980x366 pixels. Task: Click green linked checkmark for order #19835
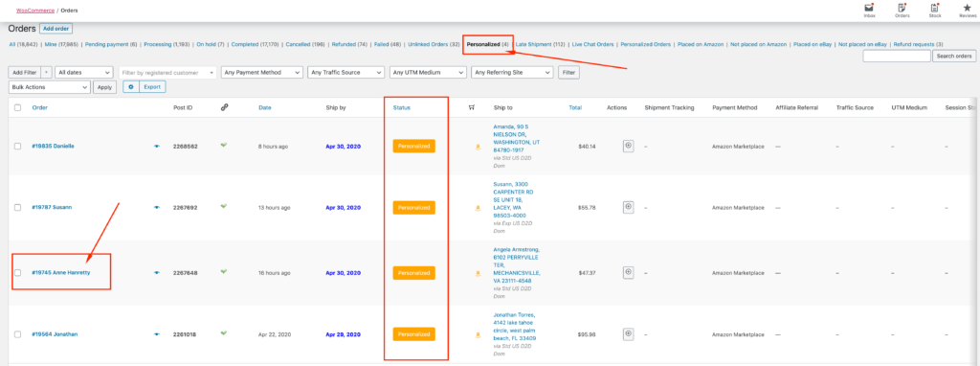point(224,145)
